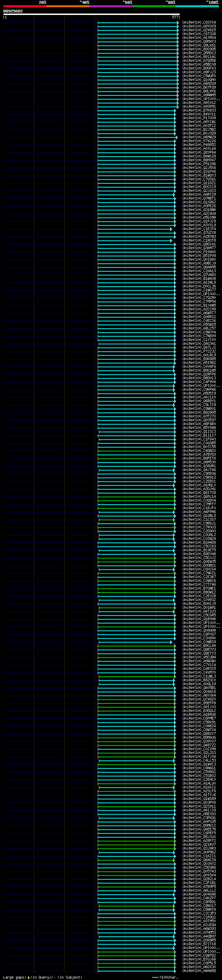Image resolution: width=222 pixels, height=980 pixels.
Task: Select hit label UniRef100_P19460
Action: [x=199, y=252]
